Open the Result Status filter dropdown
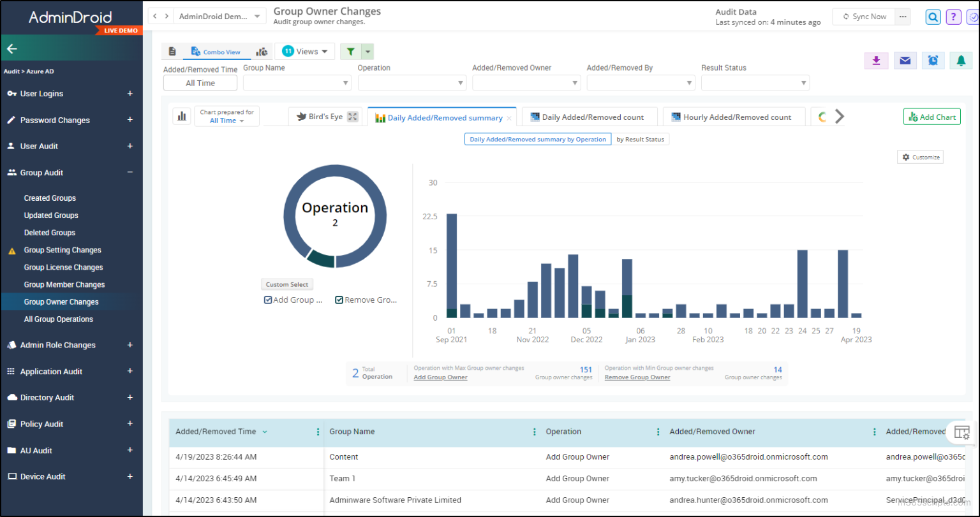The width and height of the screenshot is (980, 517). (x=755, y=82)
